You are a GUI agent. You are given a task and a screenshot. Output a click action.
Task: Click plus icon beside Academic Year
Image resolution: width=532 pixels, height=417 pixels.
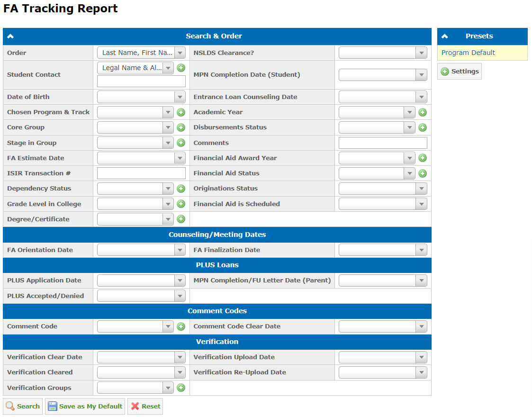(x=423, y=112)
